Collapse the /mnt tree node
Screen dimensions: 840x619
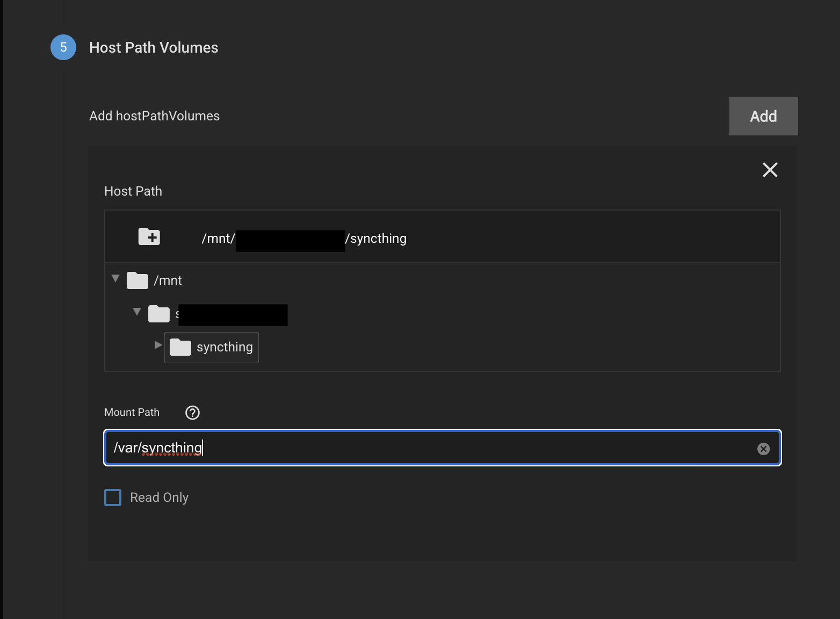115,279
